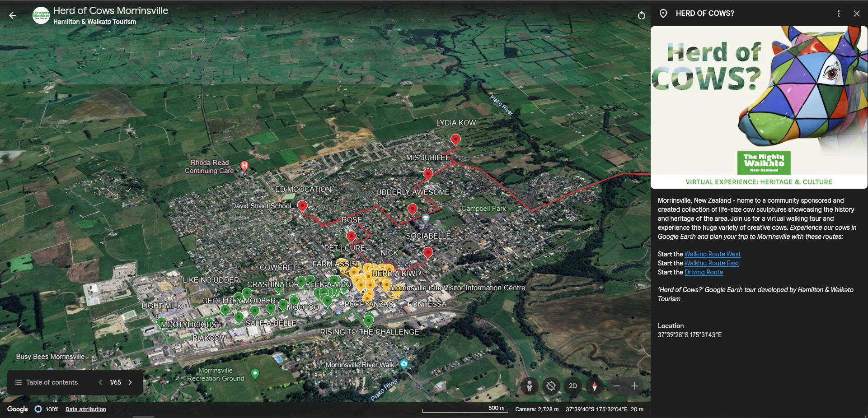Toggle the 2D view button

(573, 386)
